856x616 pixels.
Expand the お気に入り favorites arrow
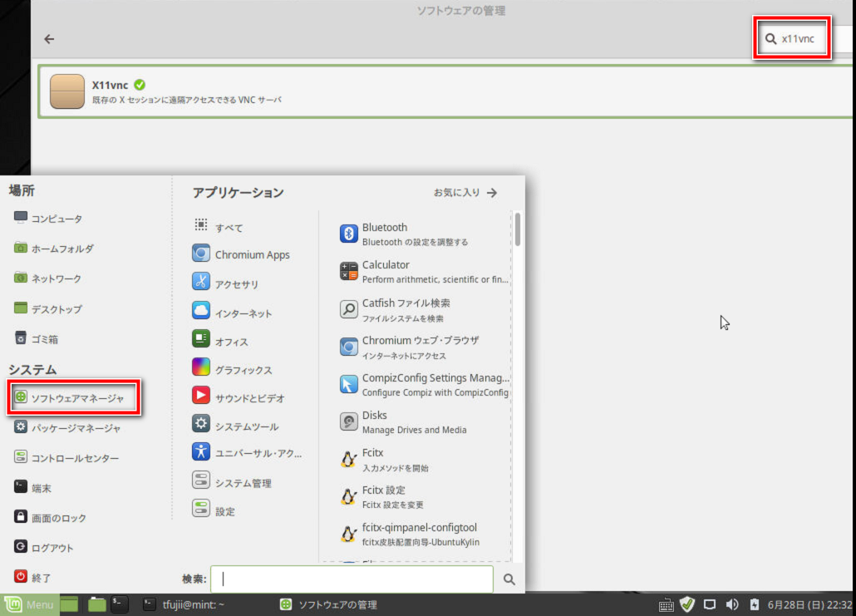(x=465, y=192)
